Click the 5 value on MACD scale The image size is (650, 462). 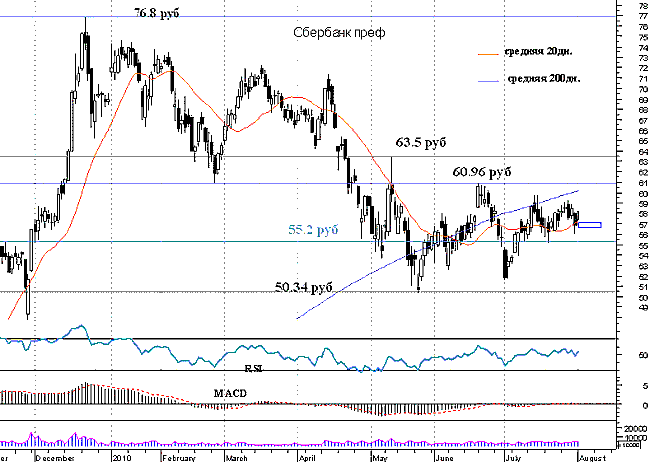click(645, 386)
